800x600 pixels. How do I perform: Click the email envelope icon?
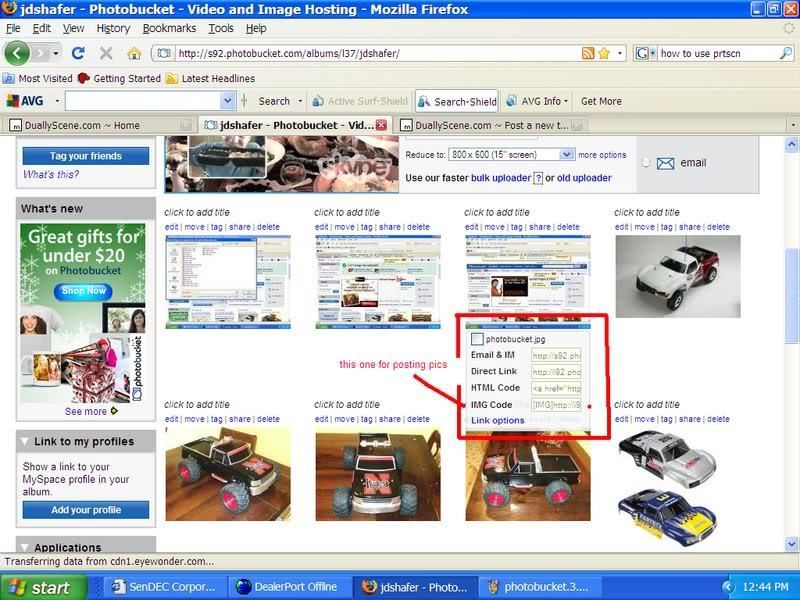665,163
